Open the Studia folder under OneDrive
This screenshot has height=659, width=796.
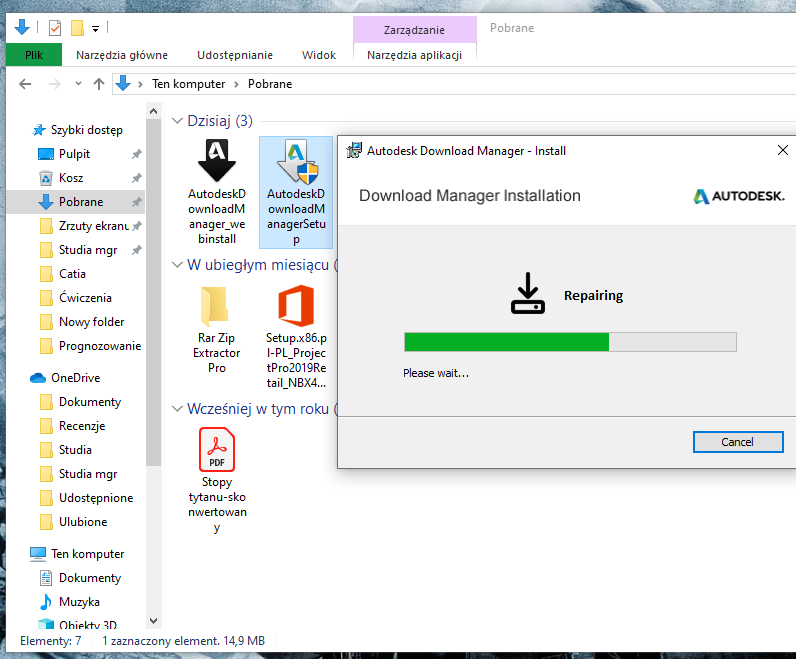[75, 450]
